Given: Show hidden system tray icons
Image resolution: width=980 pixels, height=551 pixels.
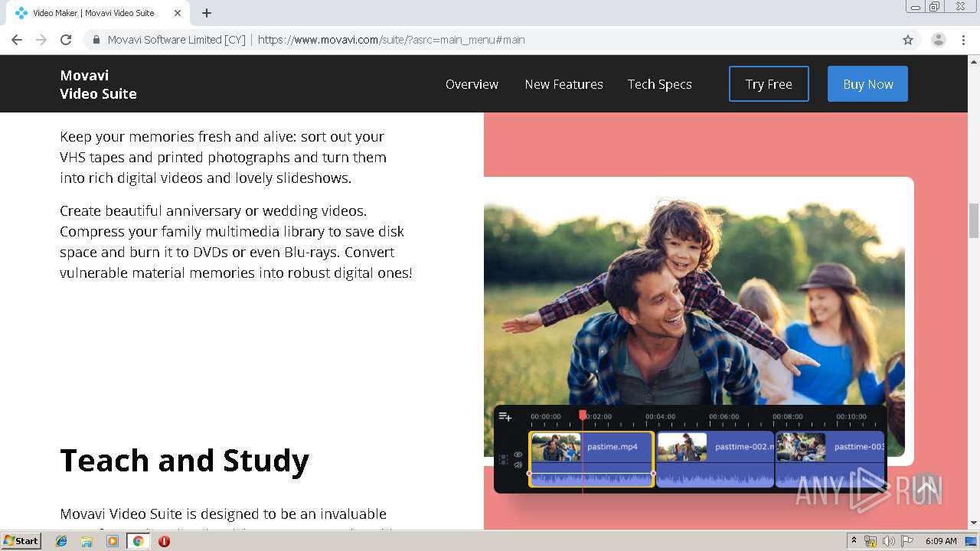Looking at the screenshot, I should 854,541.
